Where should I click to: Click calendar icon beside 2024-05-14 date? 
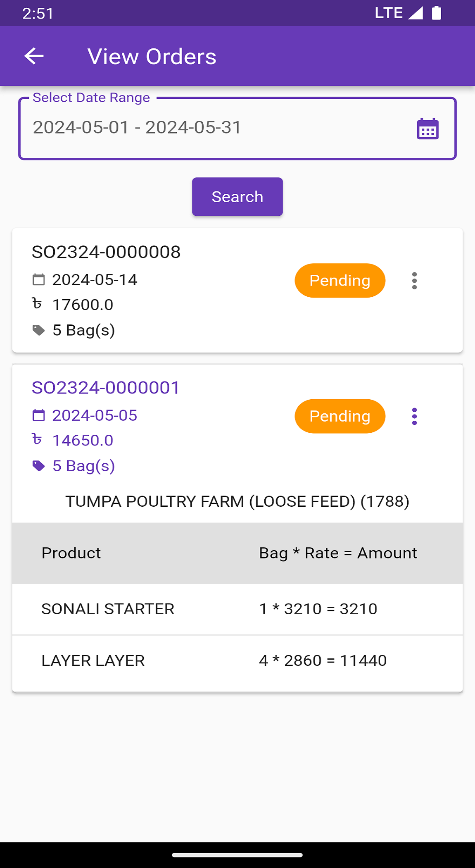38,280
